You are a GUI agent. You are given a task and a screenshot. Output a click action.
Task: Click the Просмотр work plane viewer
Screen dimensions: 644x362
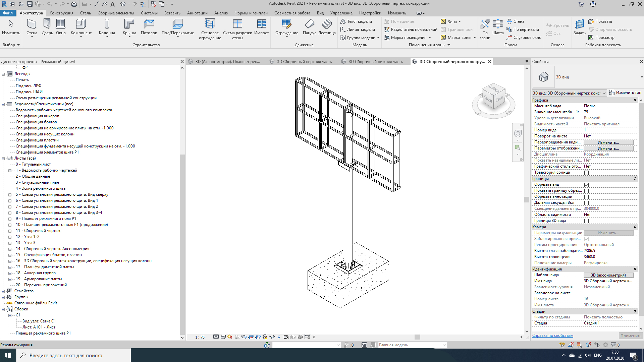(x=601, y=38)
